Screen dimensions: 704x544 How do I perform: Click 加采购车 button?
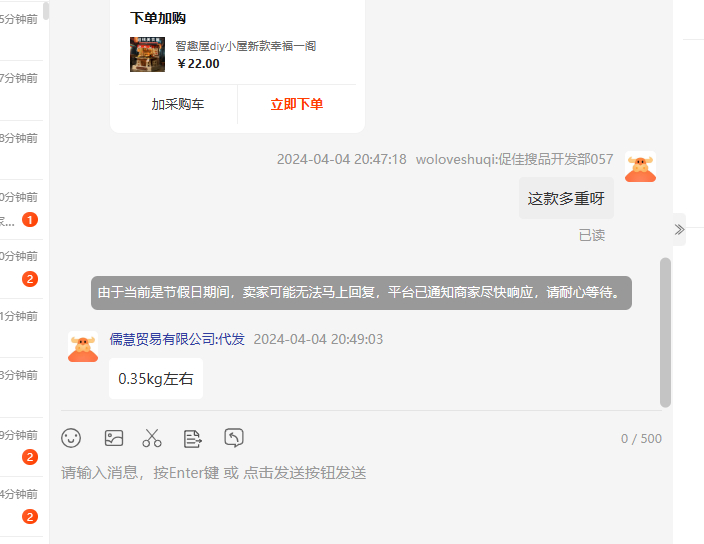pyautogui.click(x=178, y=104)
